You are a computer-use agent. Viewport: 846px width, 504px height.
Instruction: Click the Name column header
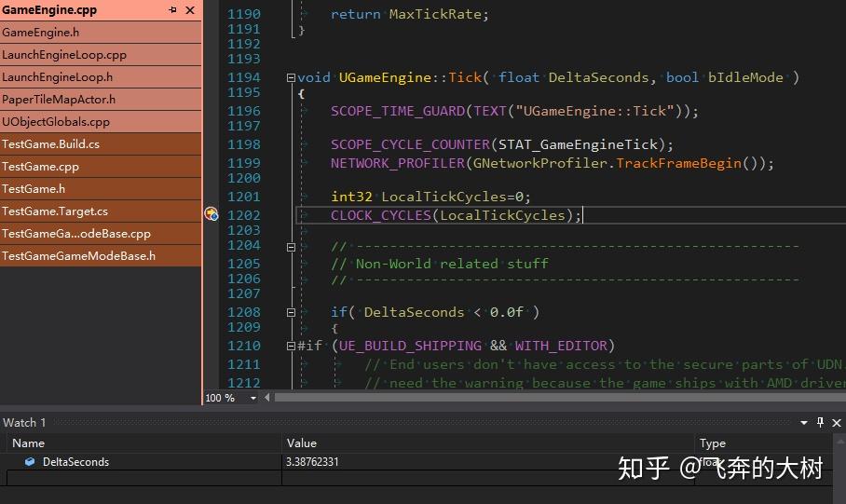[143, 443]
